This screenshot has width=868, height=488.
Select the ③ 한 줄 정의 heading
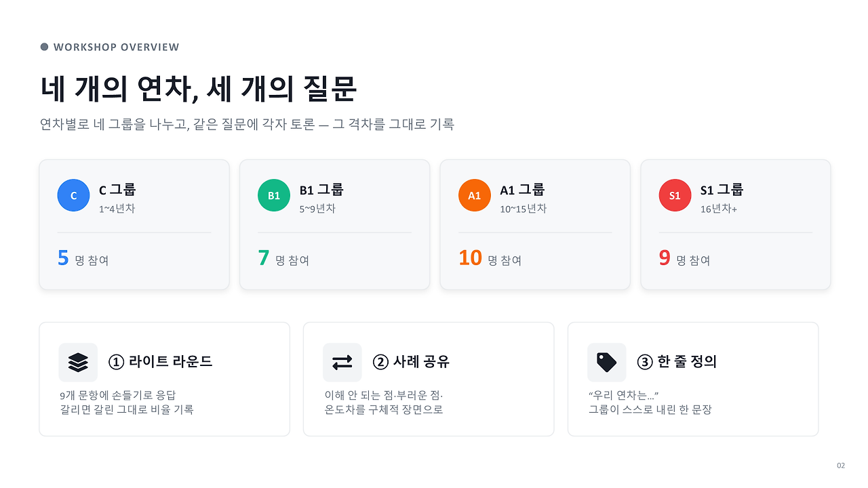(677, 362)
